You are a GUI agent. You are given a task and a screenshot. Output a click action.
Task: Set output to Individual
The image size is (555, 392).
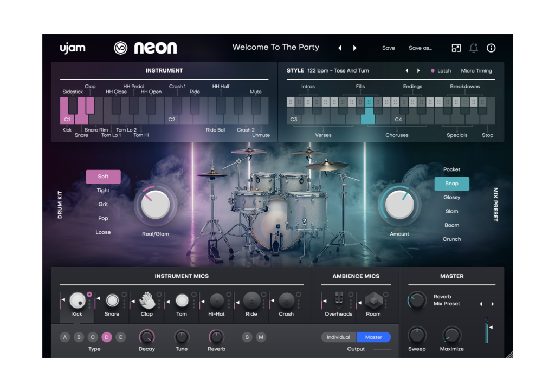coord(338,337)
